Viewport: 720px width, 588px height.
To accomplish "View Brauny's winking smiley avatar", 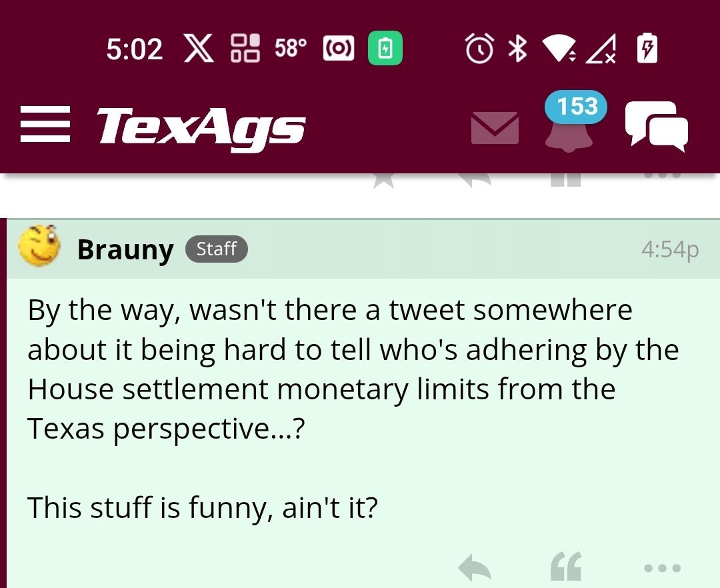I will 39,247.
